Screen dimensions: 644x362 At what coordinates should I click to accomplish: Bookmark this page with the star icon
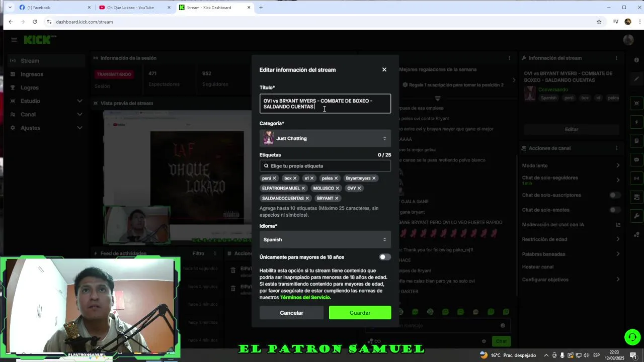click(599, 22)
